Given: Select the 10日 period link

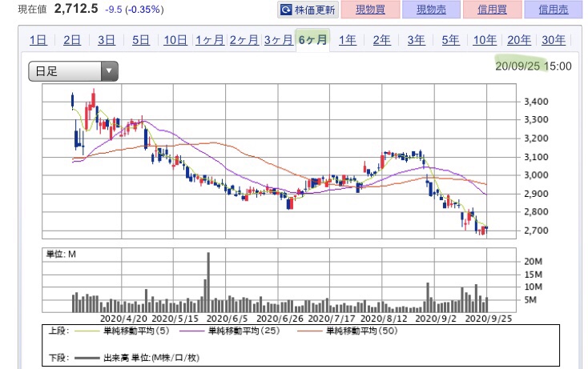Looking at the screenshot, I should pos(175,40).
